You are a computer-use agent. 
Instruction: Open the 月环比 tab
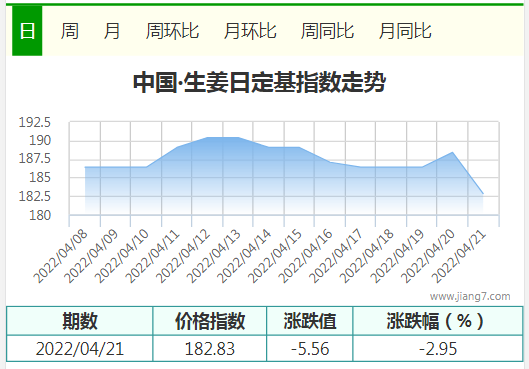250,31
